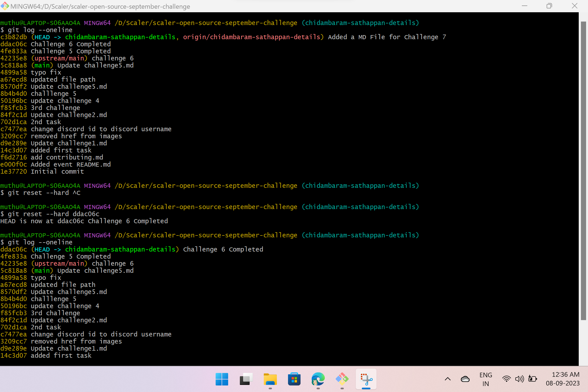
Task: Mute audio using the speaker tray icon
Action: click(519, 378)
